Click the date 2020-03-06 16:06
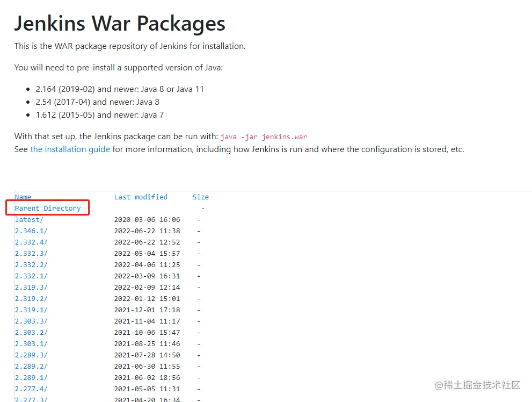The image size is (532, 402). coord(147,220)
